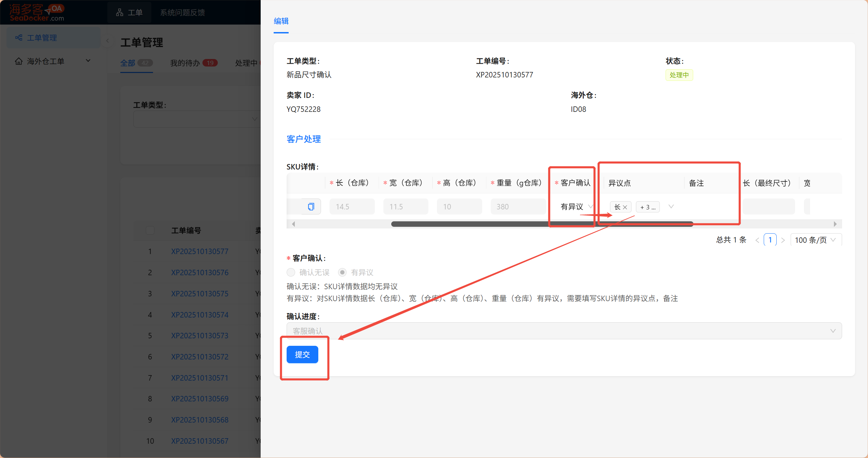Select the 确认无误 radio option
This screenshot has width=868, height=458.
pos(291,272)
